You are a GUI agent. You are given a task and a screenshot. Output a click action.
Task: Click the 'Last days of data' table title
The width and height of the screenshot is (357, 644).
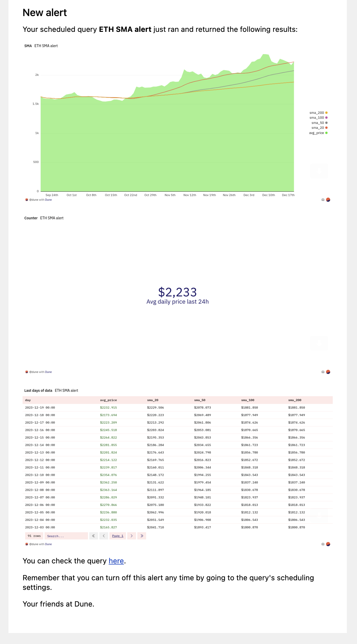[38, 391]
